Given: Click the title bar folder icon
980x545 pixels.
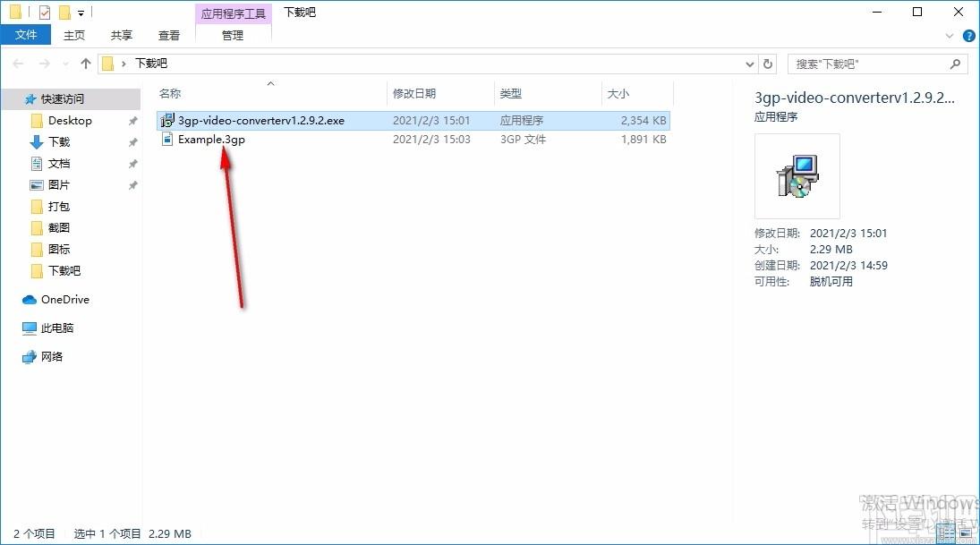Looking at the screenshot, I should pyautogui.click(x=15, y=12).
